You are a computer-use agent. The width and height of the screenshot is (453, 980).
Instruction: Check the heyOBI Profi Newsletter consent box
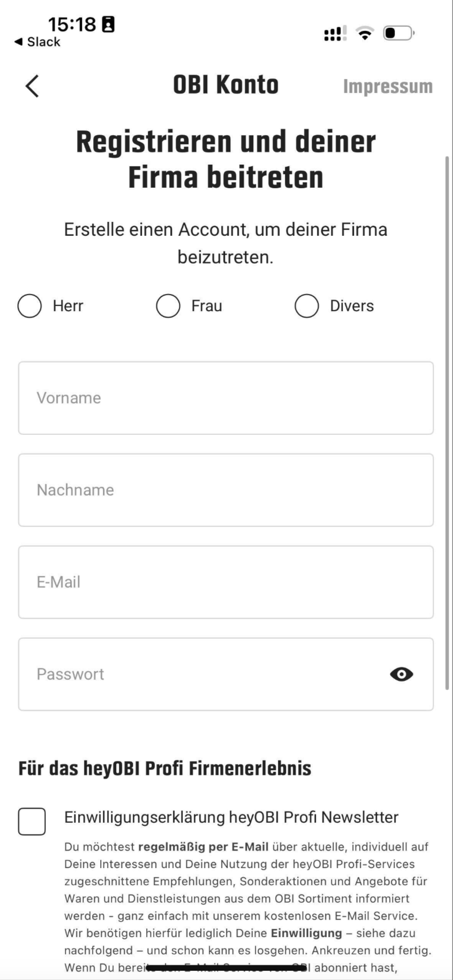click(x=32, y=821)
